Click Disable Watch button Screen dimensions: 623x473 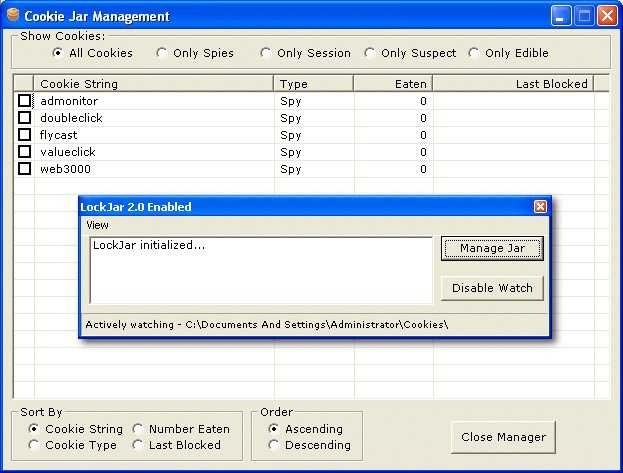[492, 288]
